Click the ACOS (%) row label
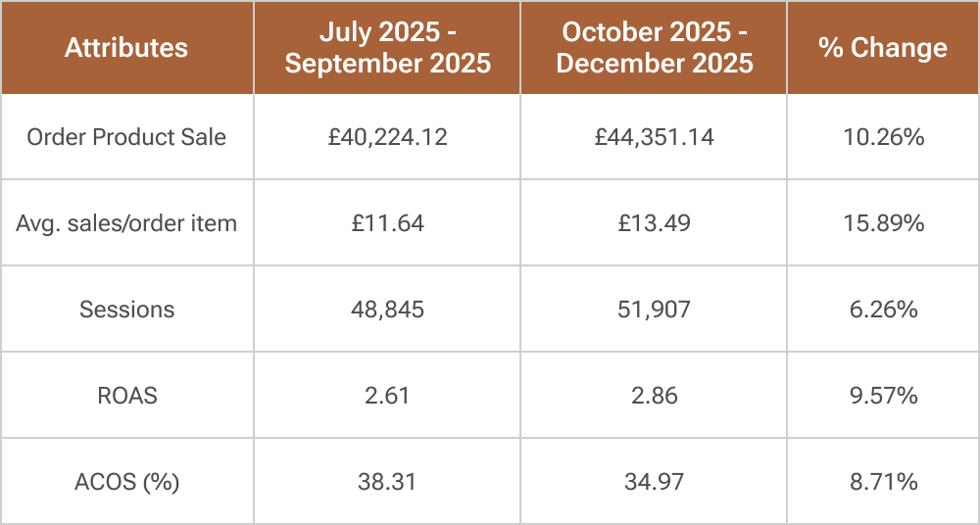Screen dimensions: 980x525 [x=126, y=482]
